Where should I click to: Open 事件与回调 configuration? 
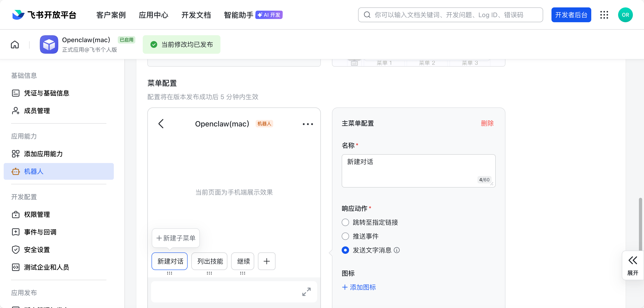click(40, 232)
